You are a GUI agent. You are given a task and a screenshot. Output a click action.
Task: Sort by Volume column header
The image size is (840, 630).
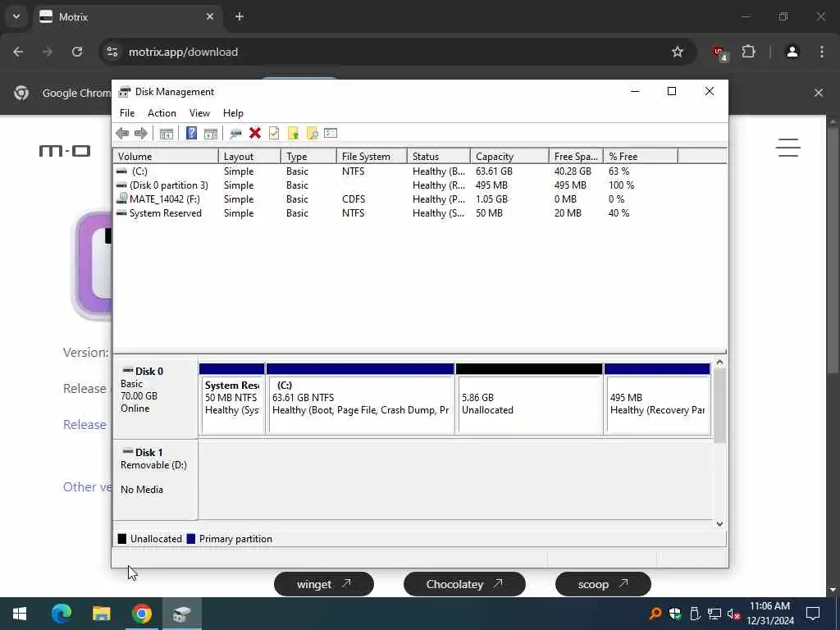click(166, 157)
